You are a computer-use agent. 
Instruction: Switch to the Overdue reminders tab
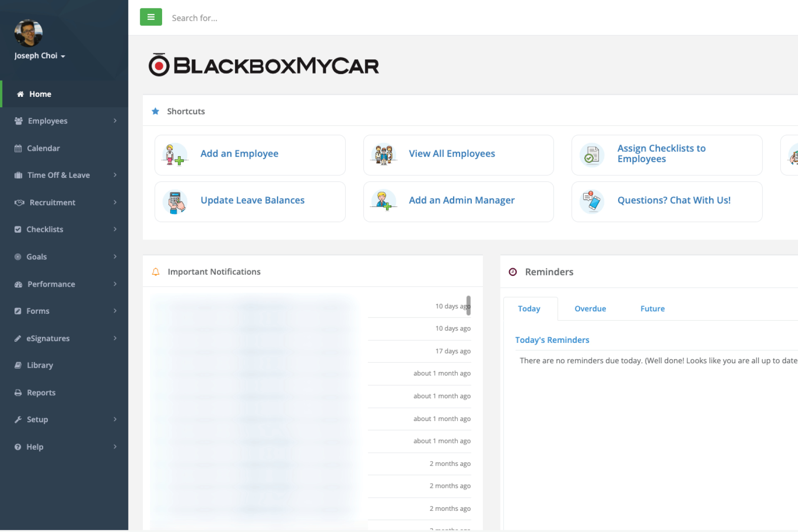point(590,309)
